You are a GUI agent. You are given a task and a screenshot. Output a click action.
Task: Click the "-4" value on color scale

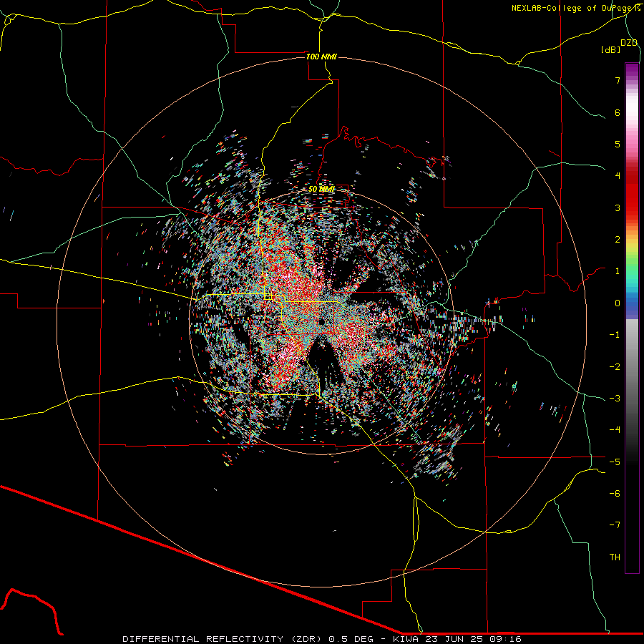(x=615, y=429)
